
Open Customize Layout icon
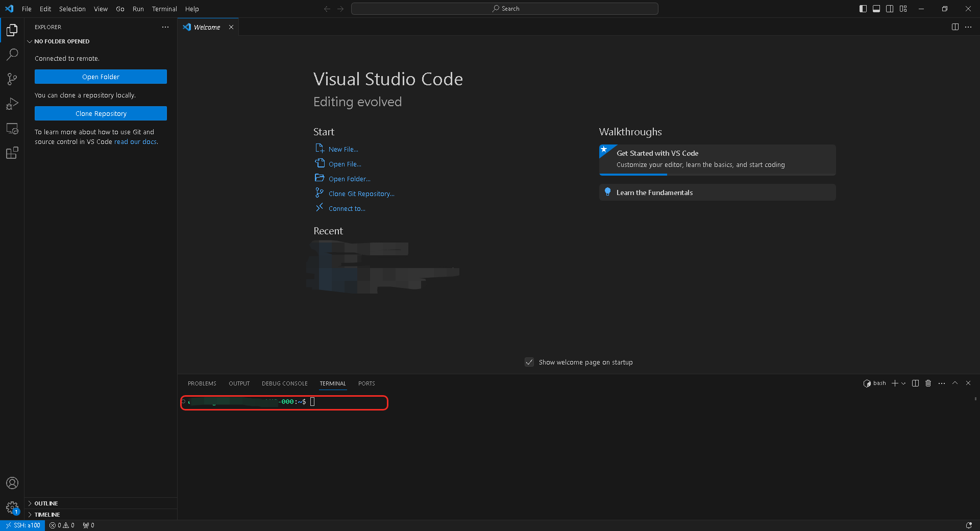click(903, 9)
